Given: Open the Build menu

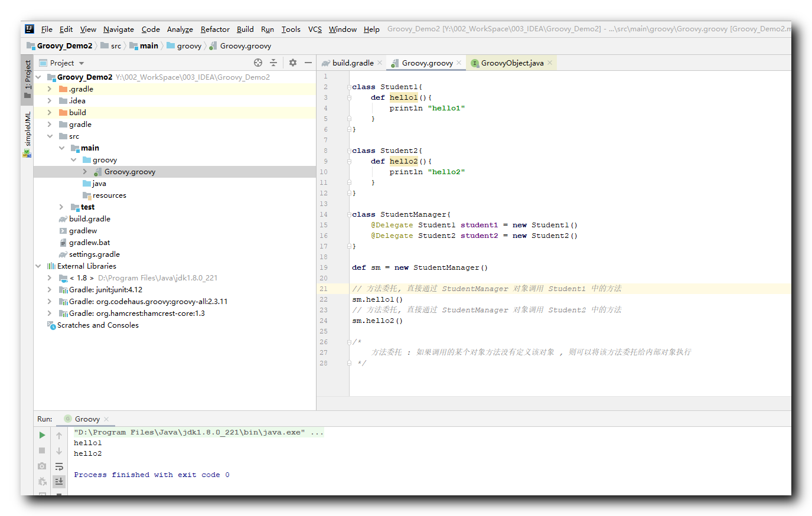Looking at the screenshot, I should pyautogui.click(x=245, y=29).
